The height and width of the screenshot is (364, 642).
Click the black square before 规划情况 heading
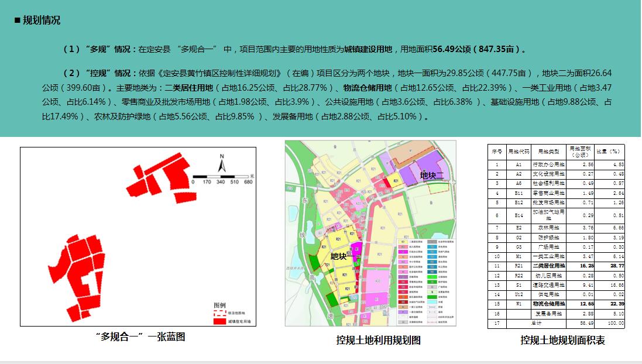pos(18,20)
